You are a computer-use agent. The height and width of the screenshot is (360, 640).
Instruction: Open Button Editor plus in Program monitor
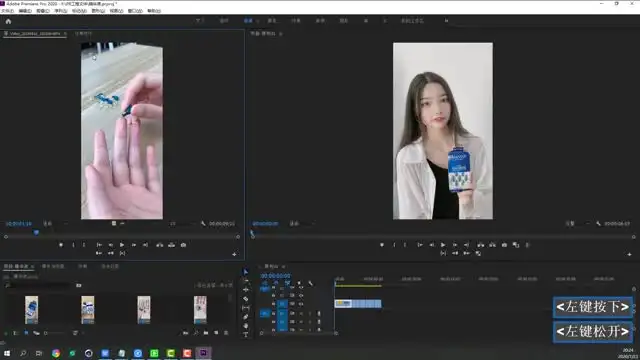click(x=629, y=254)
